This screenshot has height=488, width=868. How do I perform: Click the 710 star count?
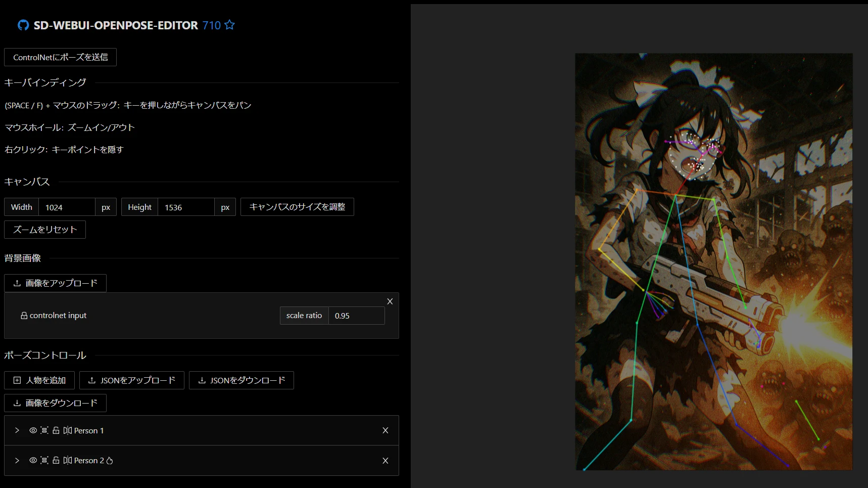212,25
